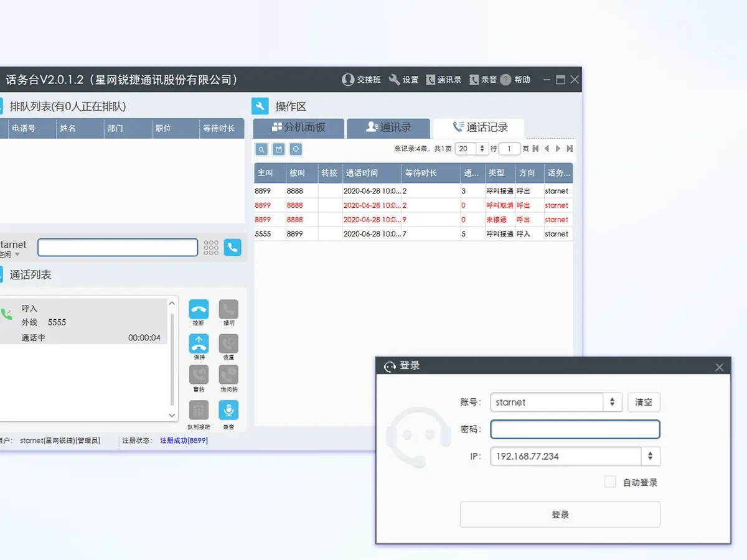The height and width of the screenshot is (560, 747).
Task: Sort by 通话时间 column header
Action: [x=372, y=173]
